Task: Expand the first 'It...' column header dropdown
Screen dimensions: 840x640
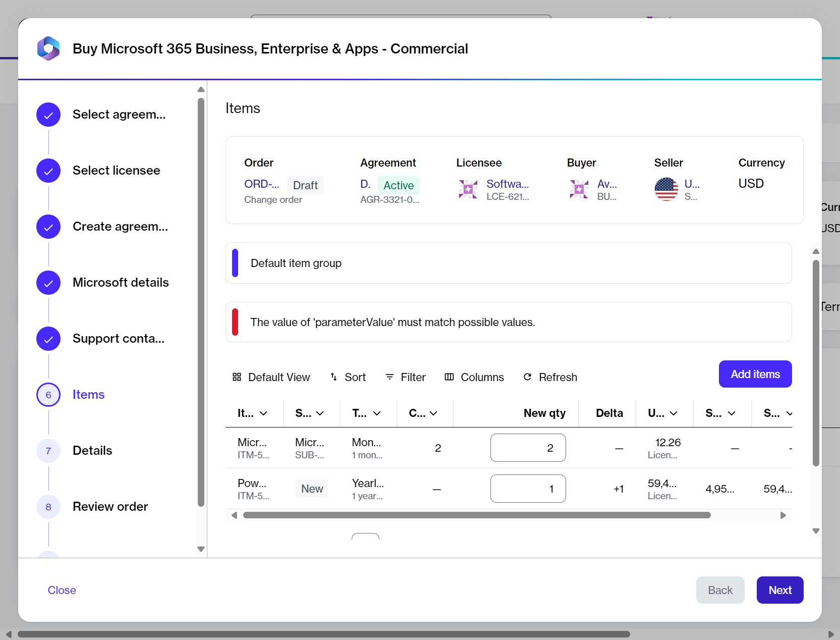Action: coord(263,413)
